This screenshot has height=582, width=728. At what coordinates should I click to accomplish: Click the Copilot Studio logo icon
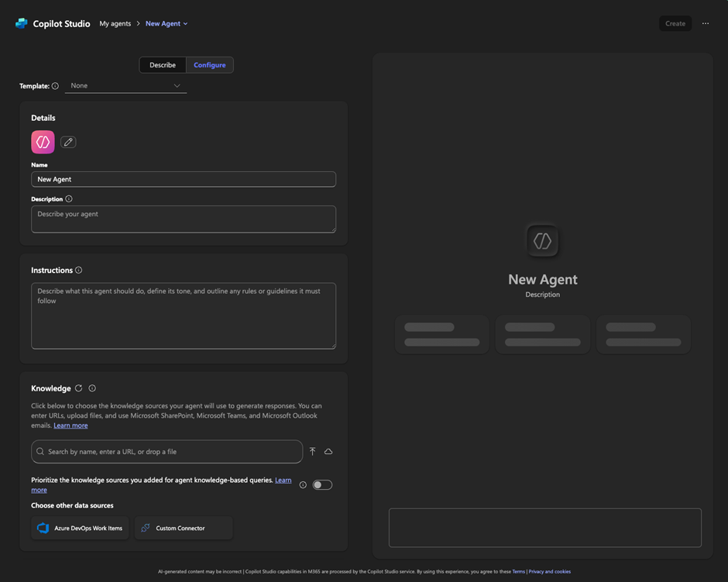[22, 23]
